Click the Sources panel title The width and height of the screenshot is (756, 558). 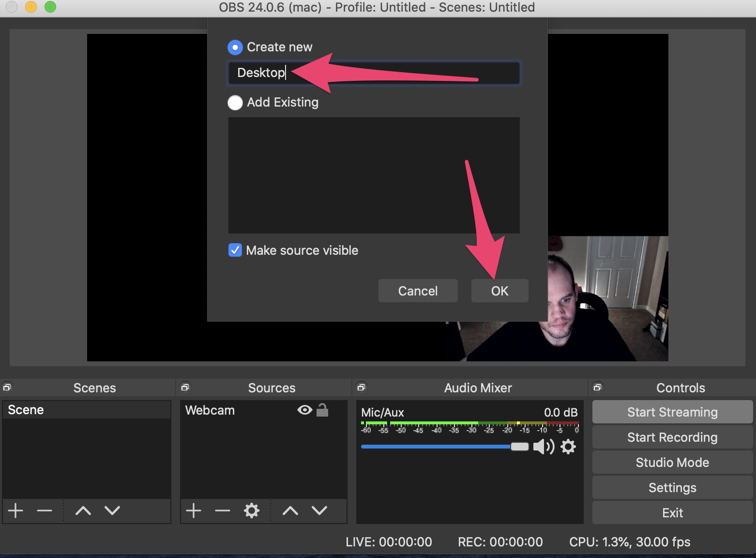pos(272,388)
